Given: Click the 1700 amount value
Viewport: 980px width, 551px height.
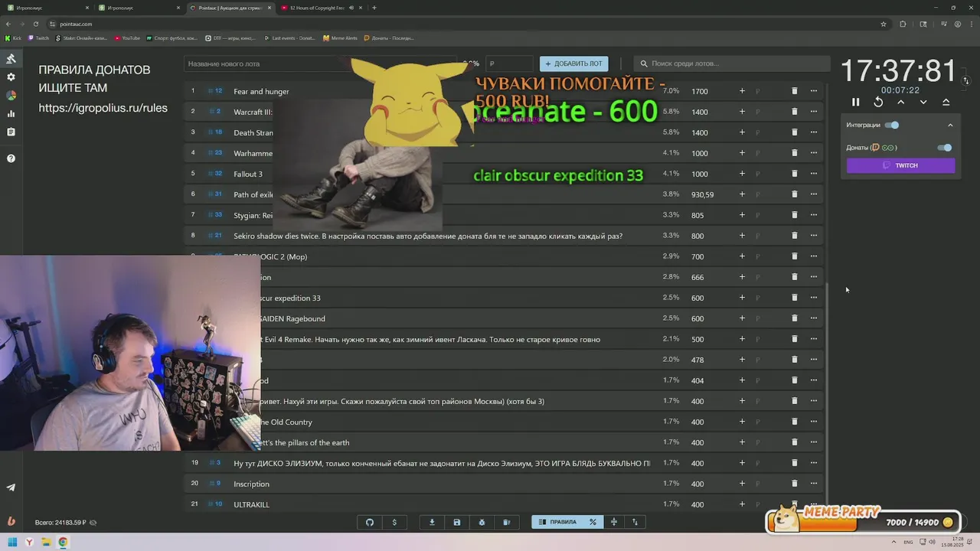Looking at the screenshot, I should tap(699, 91).
